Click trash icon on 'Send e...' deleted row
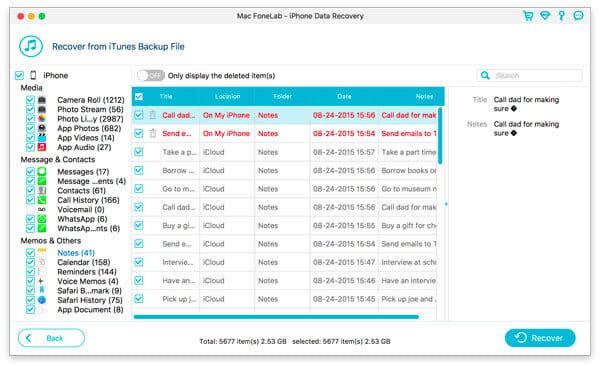Screen dimensions: 600x367 (153, 133)
